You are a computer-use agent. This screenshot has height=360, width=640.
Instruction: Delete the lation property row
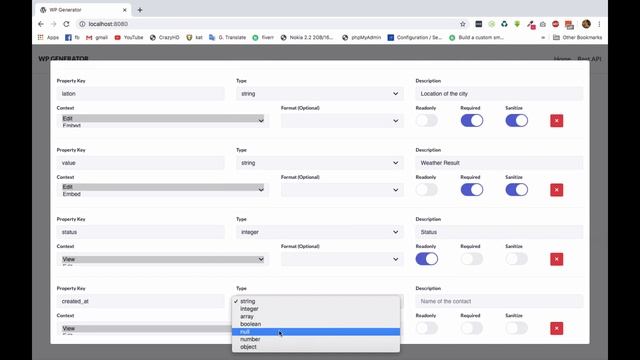tap(556, 121)
